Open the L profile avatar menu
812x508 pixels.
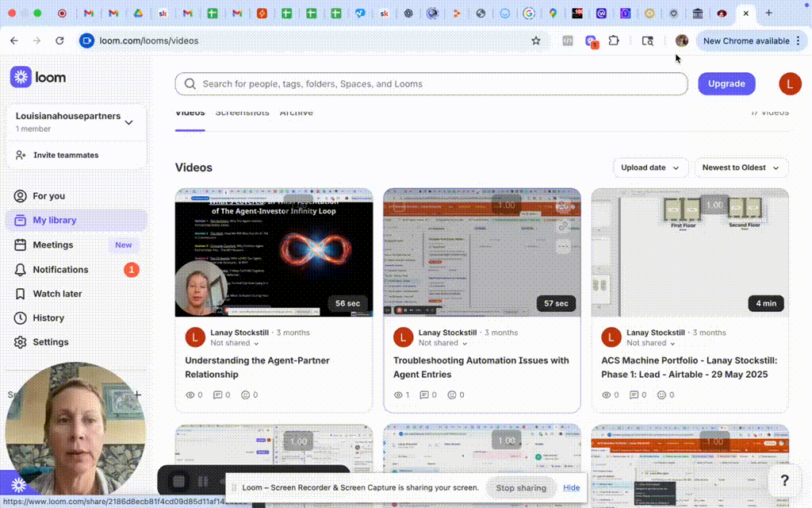[x=790, y=84]
